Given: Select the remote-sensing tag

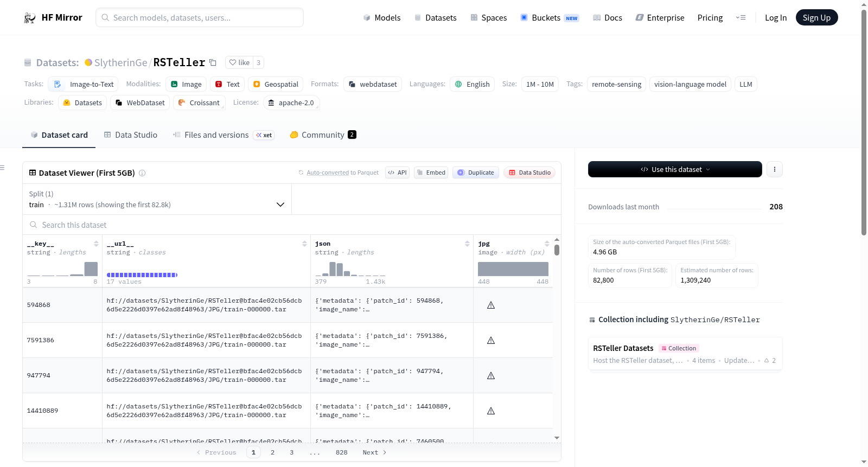Looking at the screenshot, I should coord(616,84).
